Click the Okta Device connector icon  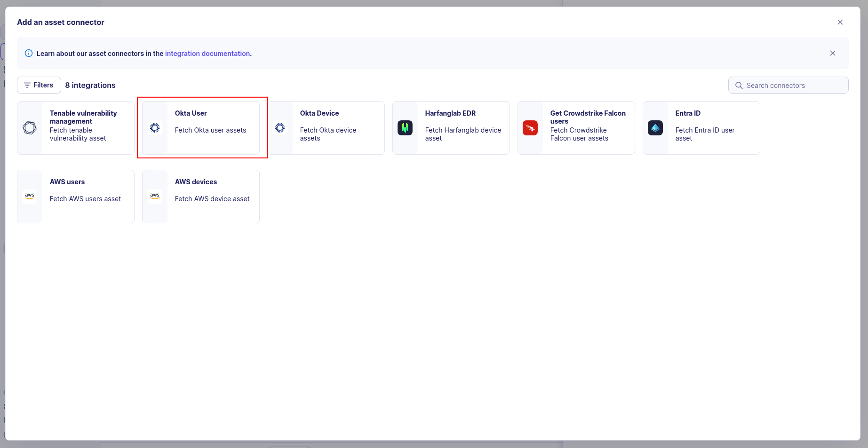coord(280,127)
